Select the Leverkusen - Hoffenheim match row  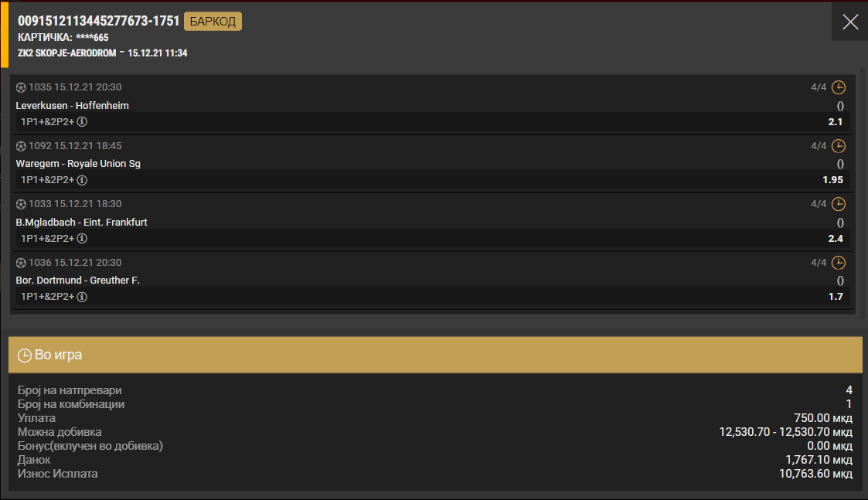coord(73,105)
